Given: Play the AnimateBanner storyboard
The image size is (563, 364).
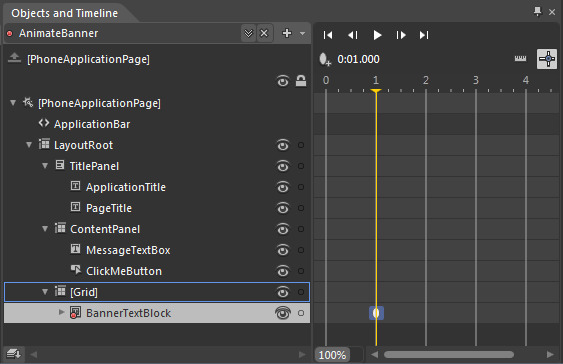Looking at the screenshot, I should [377, 35].
